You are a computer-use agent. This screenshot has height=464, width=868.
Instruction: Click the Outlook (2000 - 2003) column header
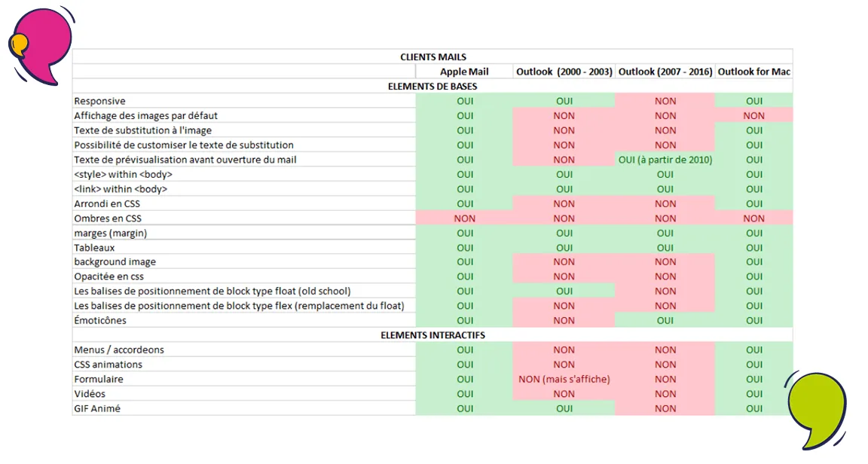564,72
